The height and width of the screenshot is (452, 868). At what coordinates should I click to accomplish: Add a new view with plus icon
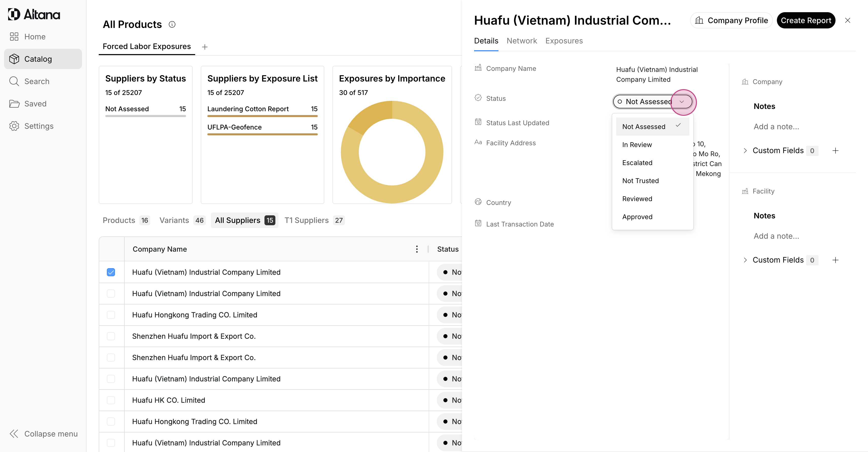(205, 47)
